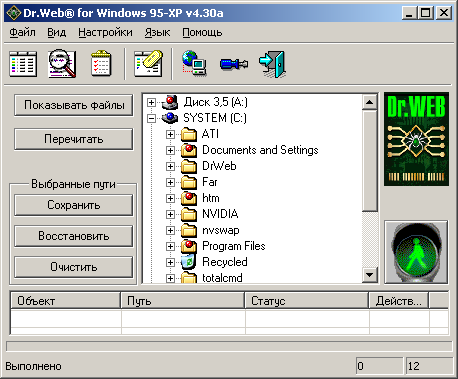This screenshot has height=379, width=458.
Task: Click the globe and computer update icon
Action: (194, 63)
